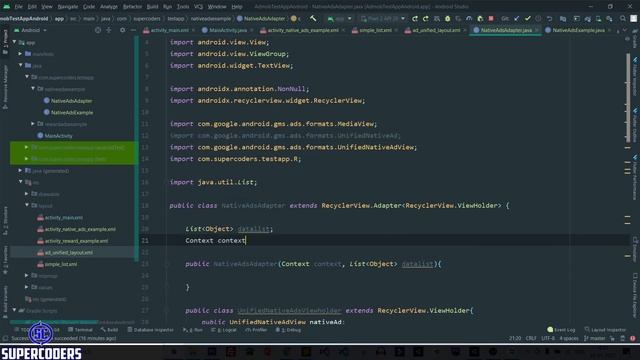
Task: Click the Git commit checkmark icon
Action: [x=528, y=18]
